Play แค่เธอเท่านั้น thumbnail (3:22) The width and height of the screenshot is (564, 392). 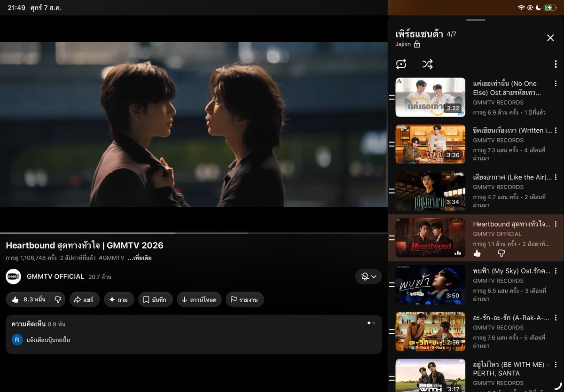tap(431, 97)
